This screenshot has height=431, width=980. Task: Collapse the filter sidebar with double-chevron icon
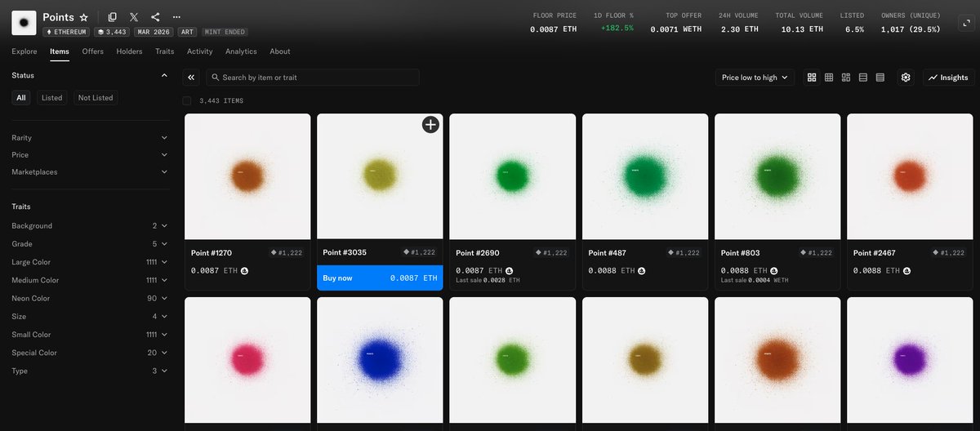point(191,78)
